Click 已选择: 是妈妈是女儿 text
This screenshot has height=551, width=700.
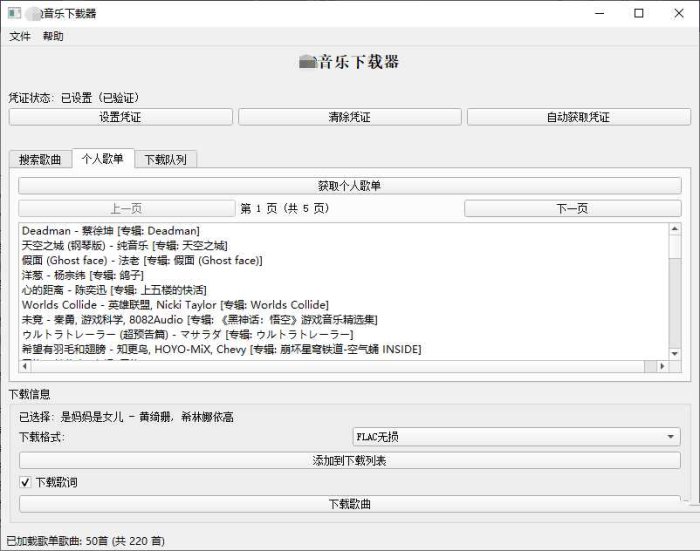[126, 417]
